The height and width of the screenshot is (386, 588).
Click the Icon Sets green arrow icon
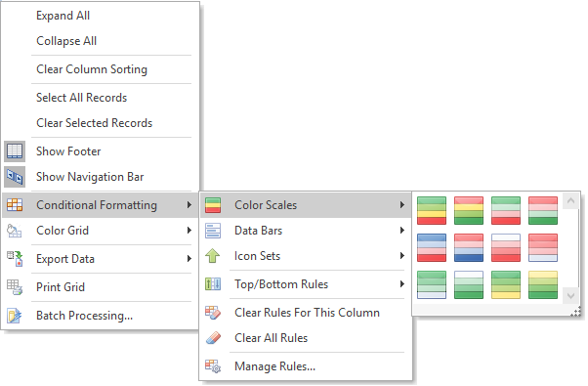pos(213,256)
